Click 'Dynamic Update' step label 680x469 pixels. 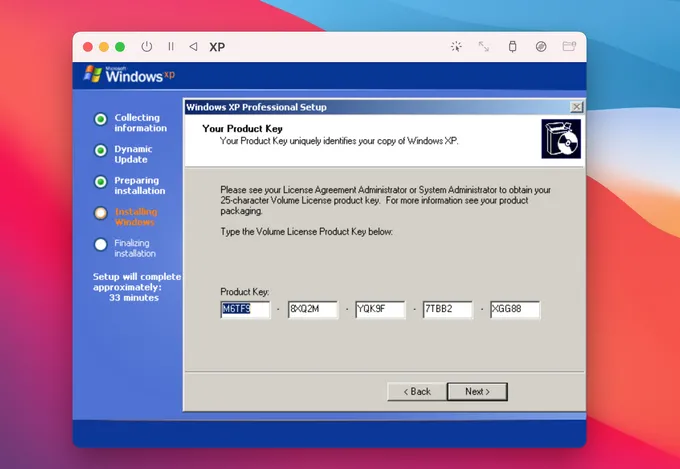pos(133,154)
